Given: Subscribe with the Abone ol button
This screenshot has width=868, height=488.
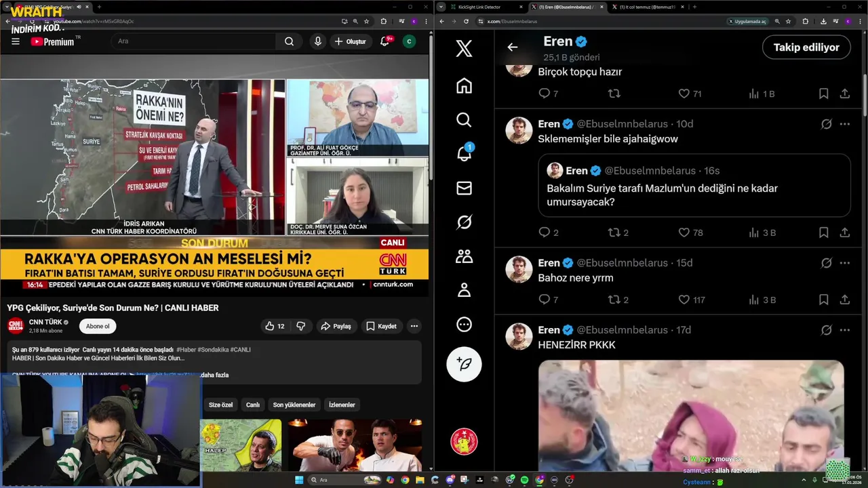Looking at the screenshot, I should (x=98, y=326).
